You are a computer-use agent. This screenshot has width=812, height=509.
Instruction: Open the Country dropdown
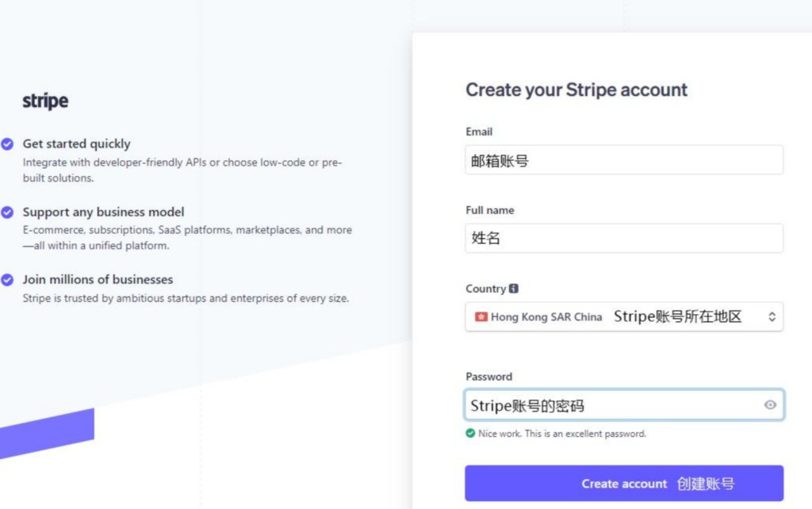[x=624, y=316]
